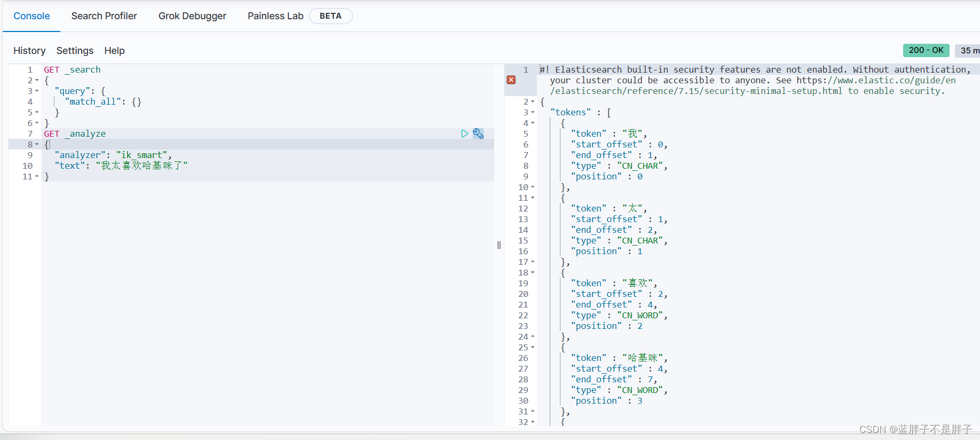This screenshot has width=980, height=440.
Task: Click the "query": { line
Action: (80, 91)
